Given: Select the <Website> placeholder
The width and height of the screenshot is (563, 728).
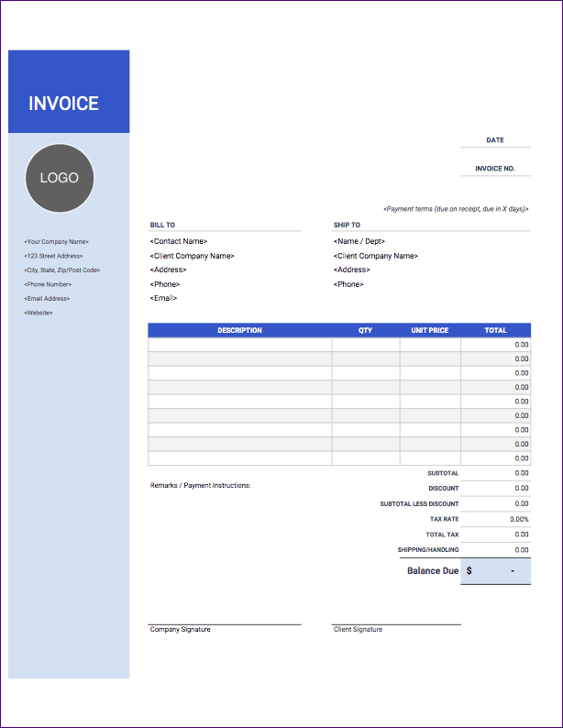Looking at the screenshot, I should (39, 313).
